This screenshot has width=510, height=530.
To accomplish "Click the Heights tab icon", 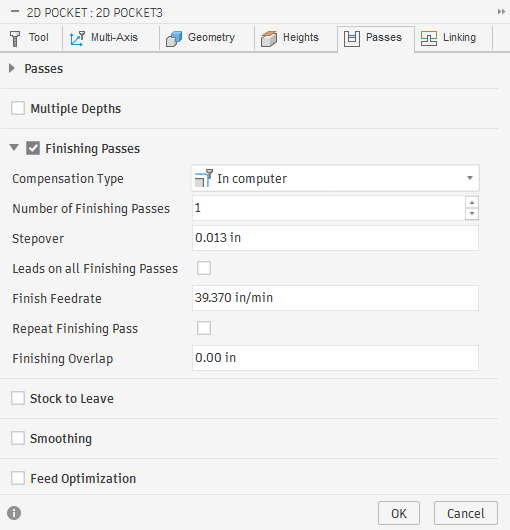I will pyautogui.click(x=269, y=39).
